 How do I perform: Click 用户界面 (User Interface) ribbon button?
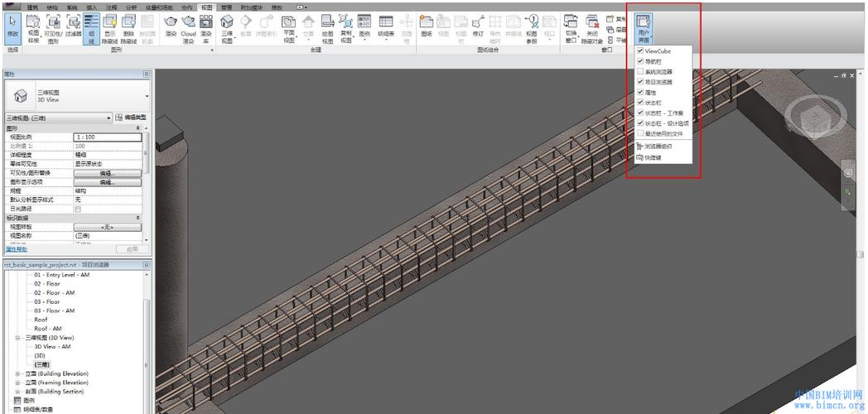coord(644,29)
